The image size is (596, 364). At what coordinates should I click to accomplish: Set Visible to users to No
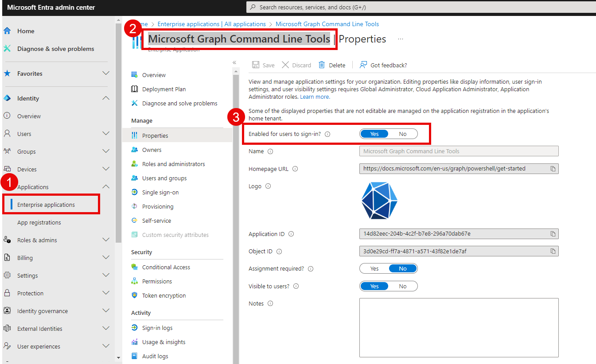(x=403, y=286)
